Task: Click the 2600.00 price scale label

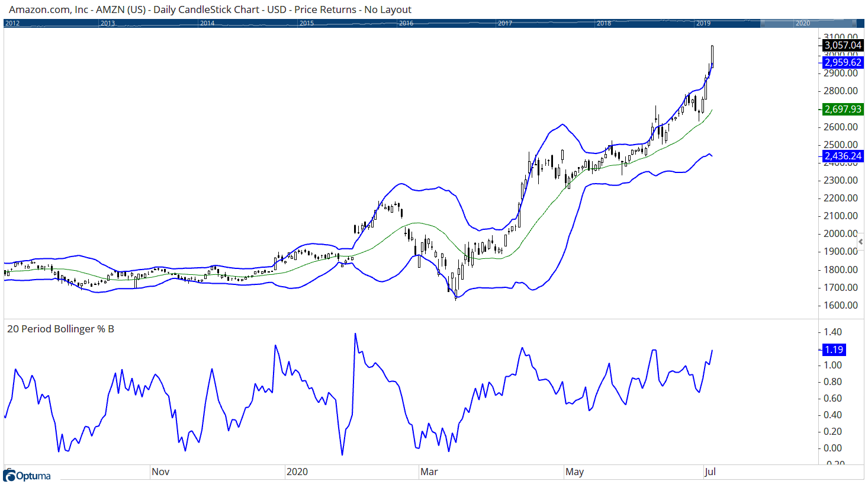Action: 841,127
